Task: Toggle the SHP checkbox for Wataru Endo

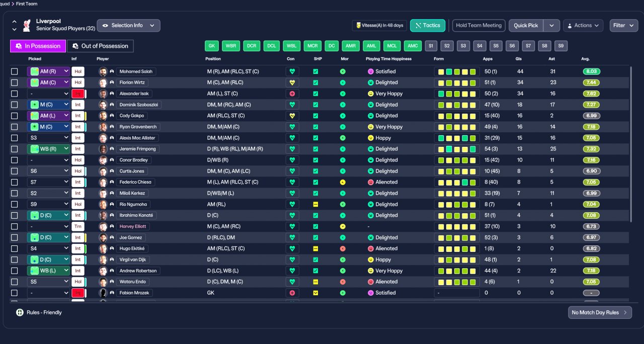Action: pos(315,282)
